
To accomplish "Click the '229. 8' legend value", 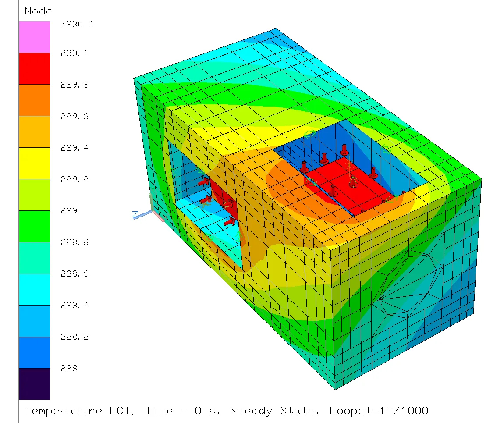I will point(75,85).
